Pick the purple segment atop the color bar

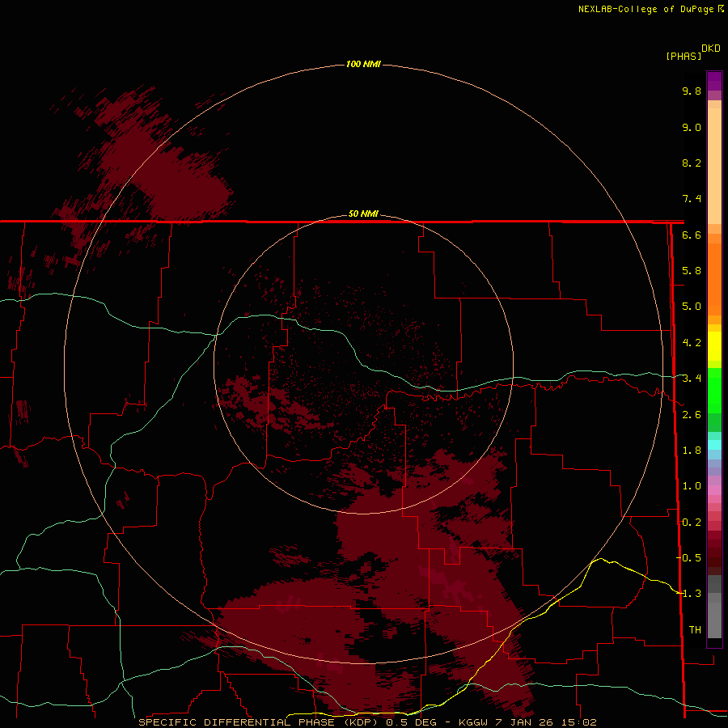click(714, 81)
